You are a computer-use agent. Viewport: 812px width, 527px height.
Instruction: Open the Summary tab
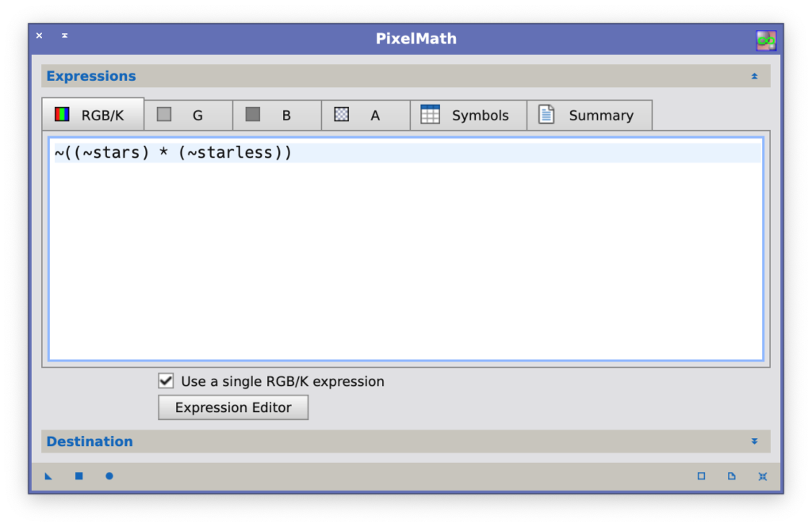[x=589, y=115]
